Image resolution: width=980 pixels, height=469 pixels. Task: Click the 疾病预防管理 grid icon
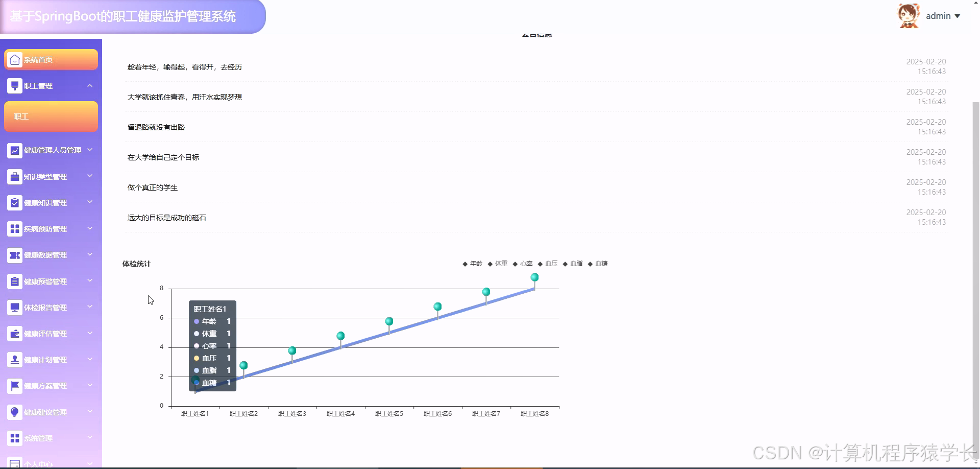(15, 229)
